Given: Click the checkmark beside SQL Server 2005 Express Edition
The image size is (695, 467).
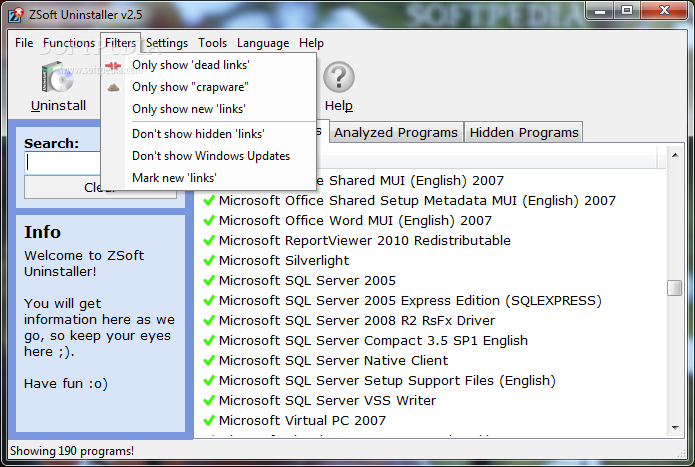Looking at the screenshot, I should point(209,300).
